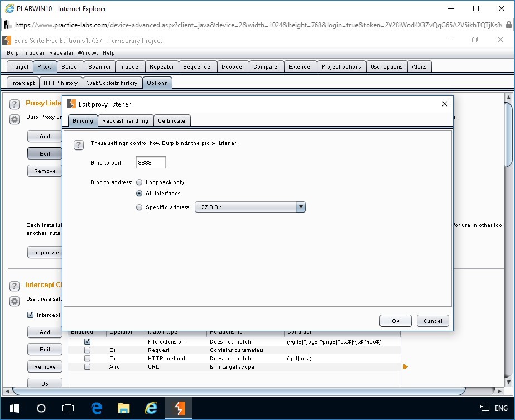Open Burp Suite from the taskbar

(179, 408)
